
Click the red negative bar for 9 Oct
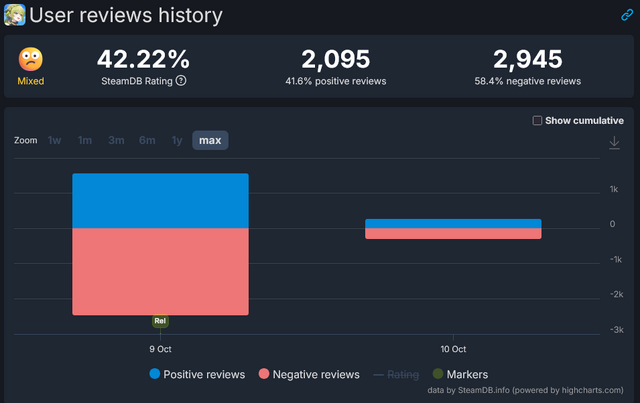pos(160,270)
